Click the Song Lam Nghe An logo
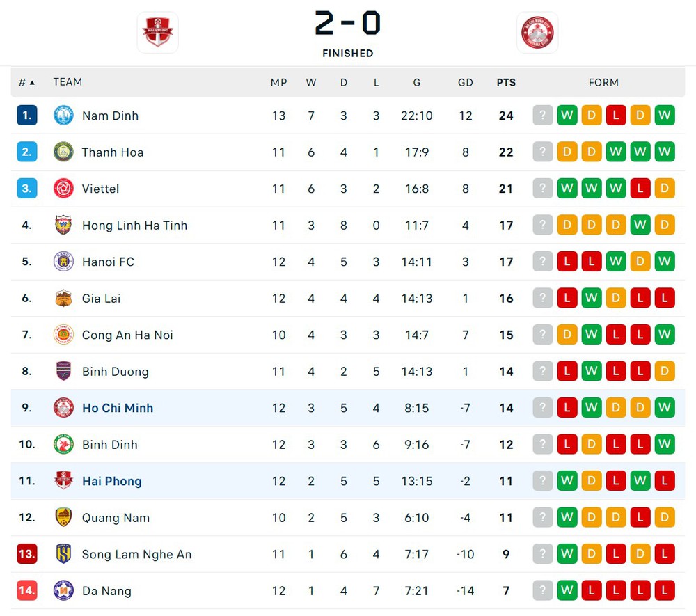Image resolution: width=696 pixels, height=616 pixels. (x=63, y=554)
